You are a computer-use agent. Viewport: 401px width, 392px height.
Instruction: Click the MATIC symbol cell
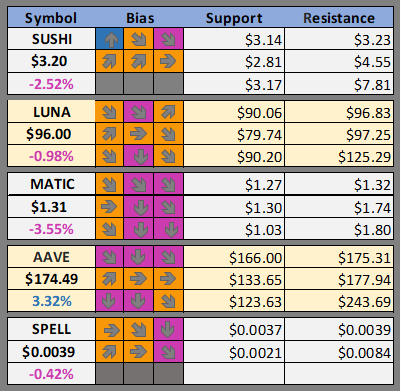click(x=52, y=184)
